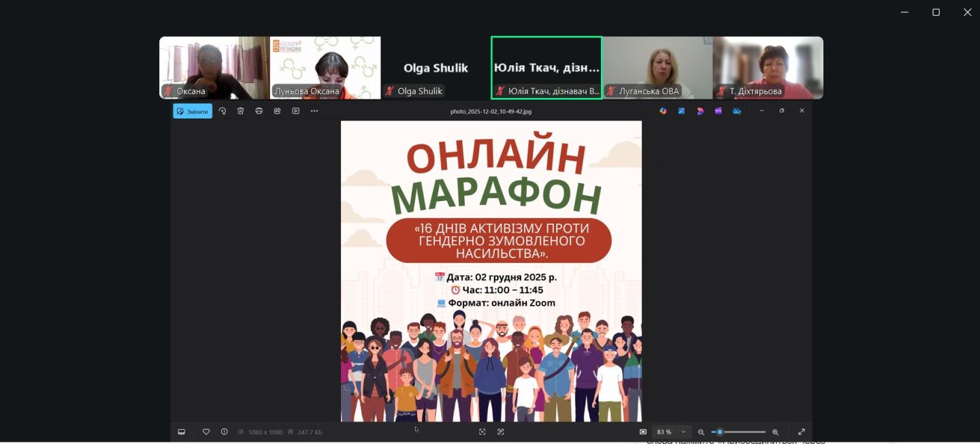Open OneDrive cloud icon in Photos toolbar

click(736, 111)
